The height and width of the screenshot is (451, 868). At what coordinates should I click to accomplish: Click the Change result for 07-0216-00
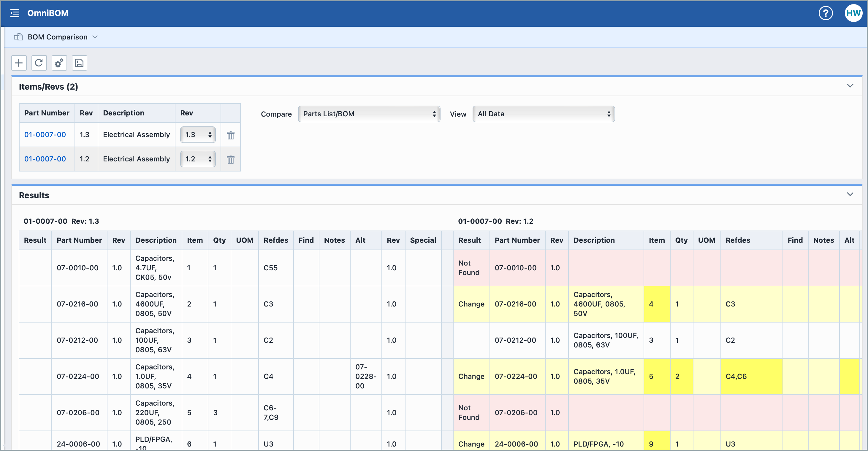coord(471,304)
